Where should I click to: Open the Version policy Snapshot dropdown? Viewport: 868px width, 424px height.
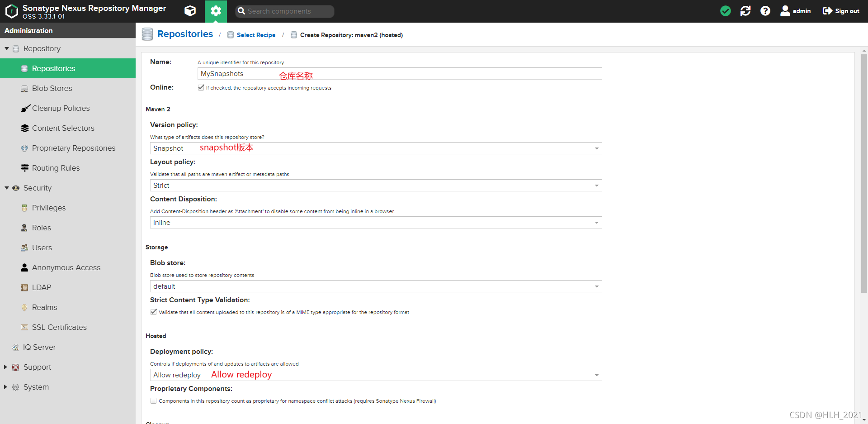pos(376,148)
